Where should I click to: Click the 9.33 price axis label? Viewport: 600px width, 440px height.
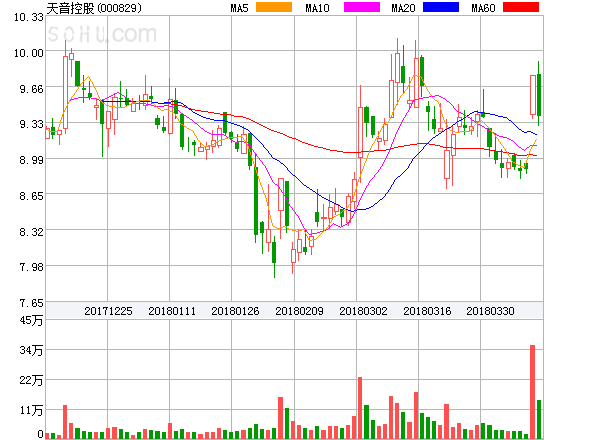pos(31,124)
